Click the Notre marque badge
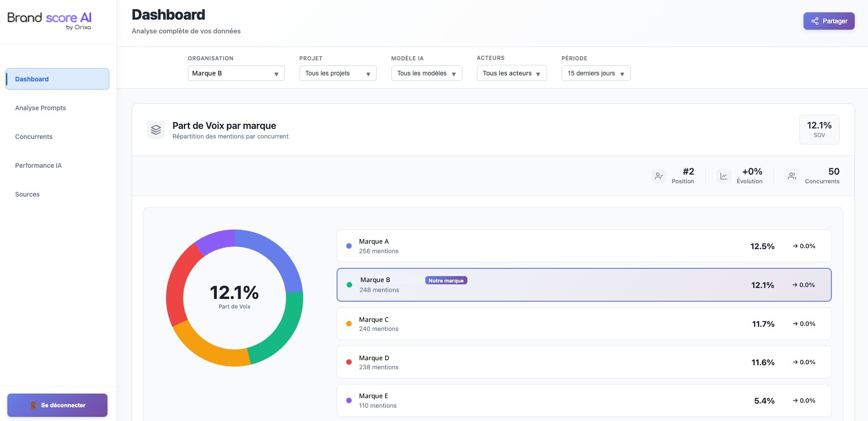 point(446,281)
